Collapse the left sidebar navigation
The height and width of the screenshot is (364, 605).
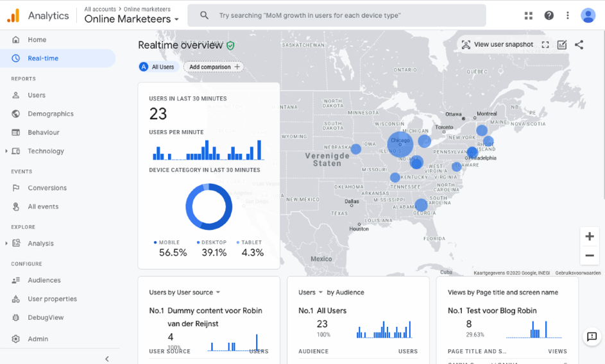tap(107, 359)
